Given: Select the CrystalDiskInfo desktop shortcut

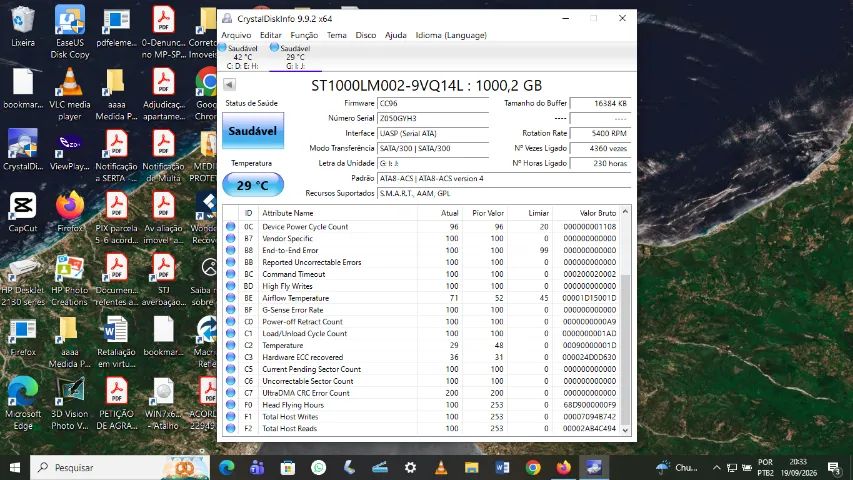Looking at the screenshot, I should (x=23, y=150).
